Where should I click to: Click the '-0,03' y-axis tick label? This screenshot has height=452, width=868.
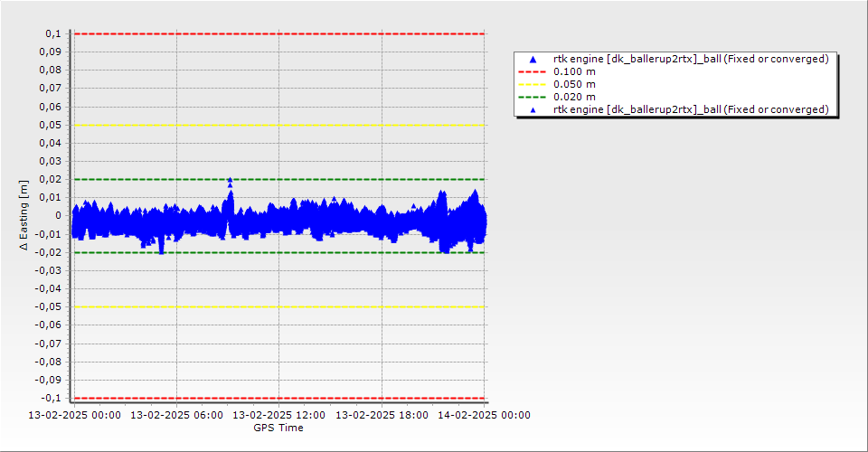49,270
